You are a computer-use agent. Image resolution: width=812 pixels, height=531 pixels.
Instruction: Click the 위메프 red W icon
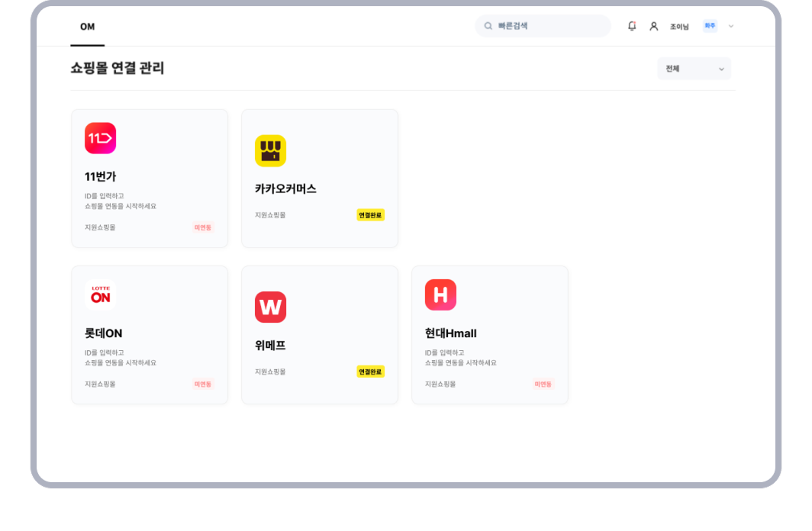coord(270,307)
